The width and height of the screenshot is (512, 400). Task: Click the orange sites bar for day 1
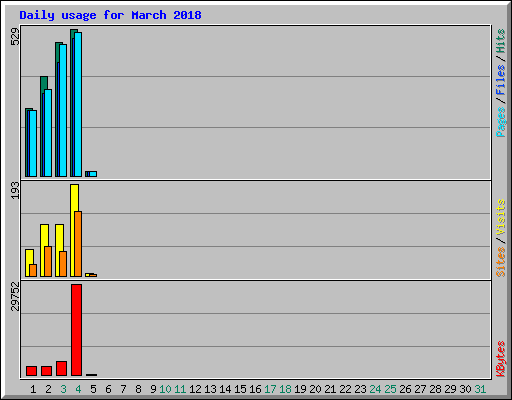click(x=33, y=270)
